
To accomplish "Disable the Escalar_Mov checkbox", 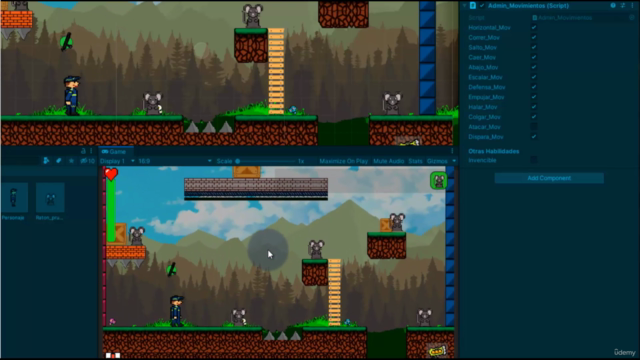I will (x=534, y=77).
